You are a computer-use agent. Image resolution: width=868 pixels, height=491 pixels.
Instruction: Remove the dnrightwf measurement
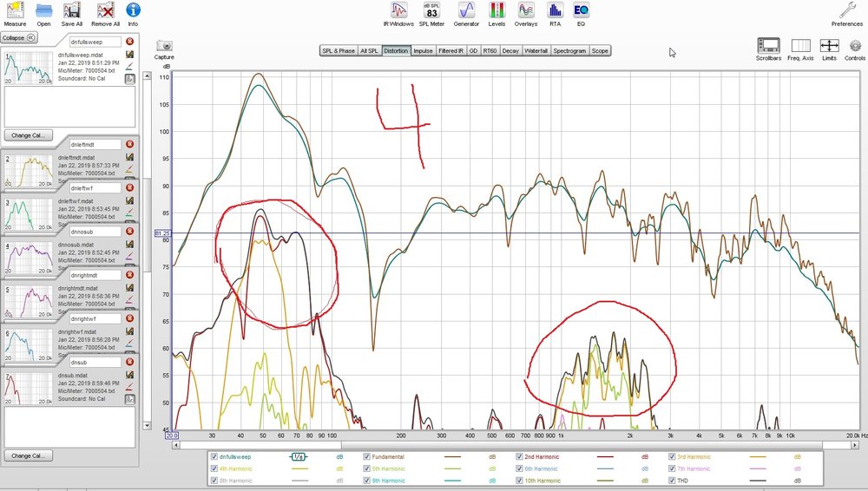[129, 318]
